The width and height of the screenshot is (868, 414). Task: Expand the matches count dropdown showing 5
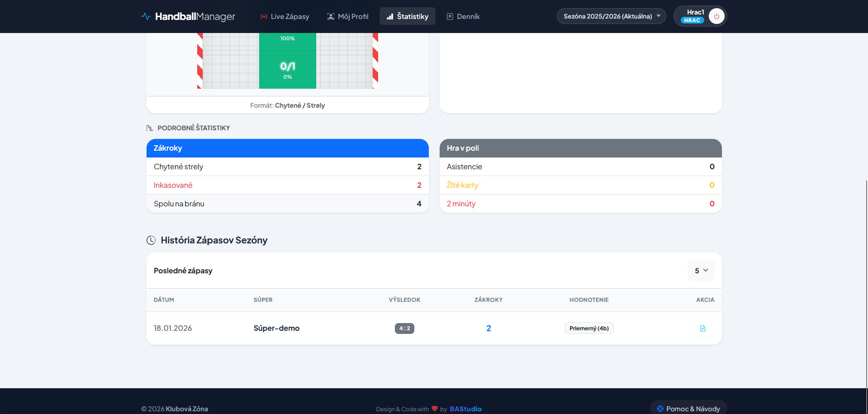[x=701, y=271]
